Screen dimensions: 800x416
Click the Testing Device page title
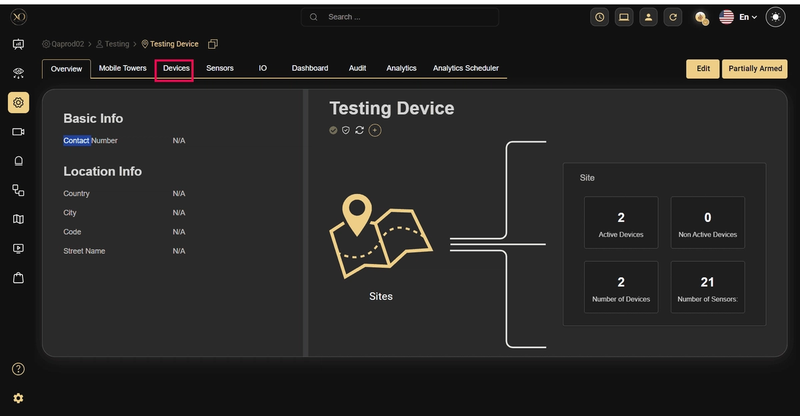tap(392, 108)
